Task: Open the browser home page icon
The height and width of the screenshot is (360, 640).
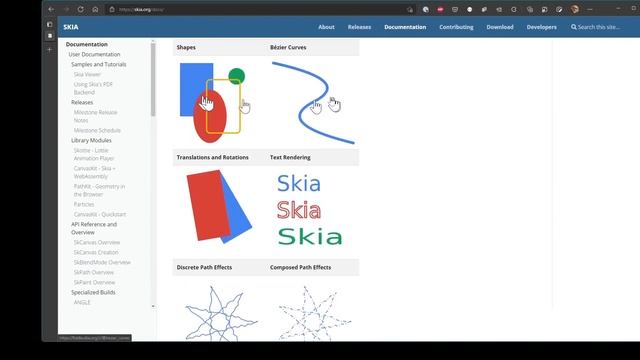Action: click(x=95, y=9)
